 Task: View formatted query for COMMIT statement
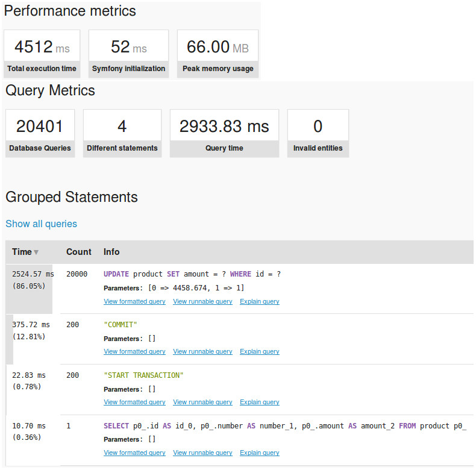point(134,351)
